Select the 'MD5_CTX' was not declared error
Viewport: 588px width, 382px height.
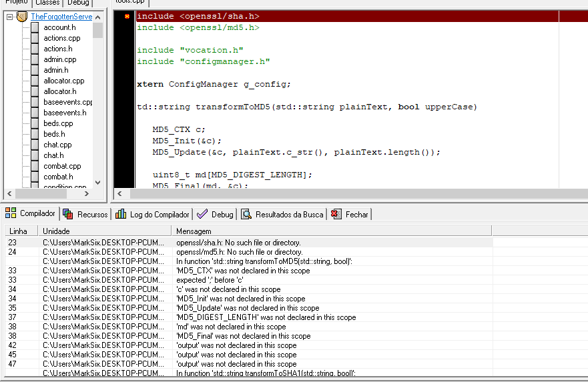click(x=249, y=271)
